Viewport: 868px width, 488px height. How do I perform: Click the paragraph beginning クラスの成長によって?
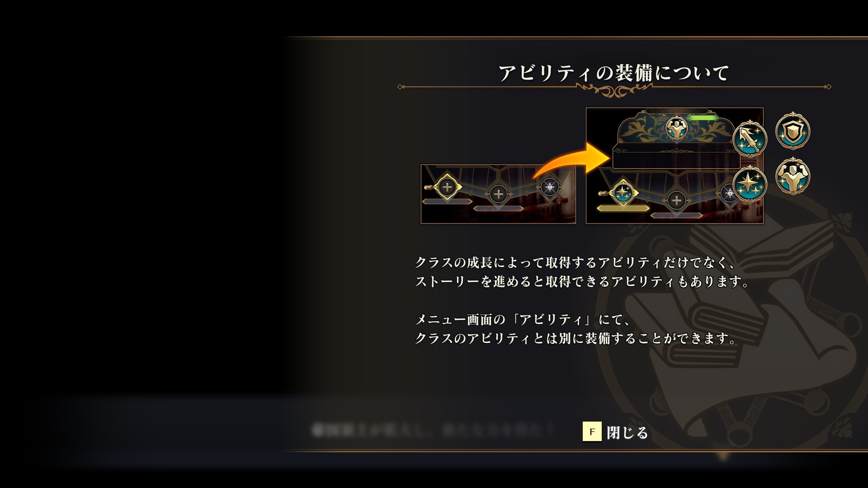click(582, 272)
